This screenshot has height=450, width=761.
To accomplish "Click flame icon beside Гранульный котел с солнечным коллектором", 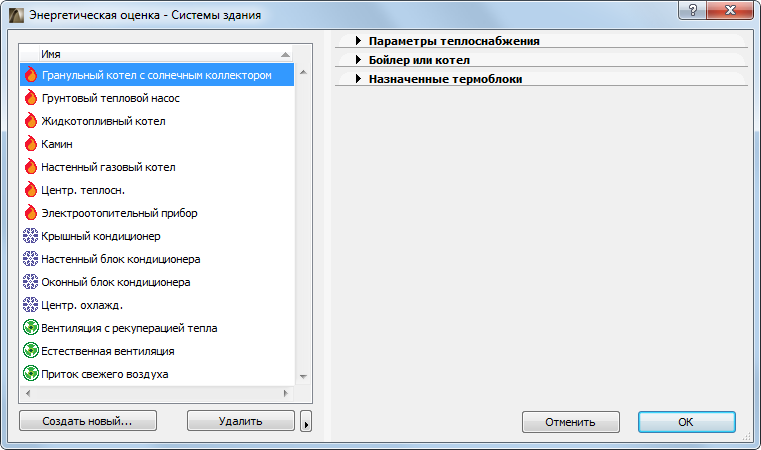I will click(x=31, y=75).
